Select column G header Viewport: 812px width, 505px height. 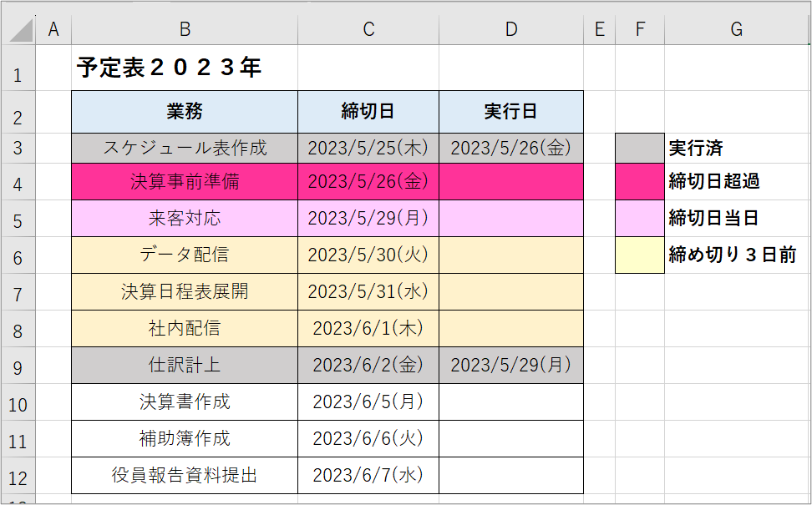pyautogui.click(x=736, y=29)
